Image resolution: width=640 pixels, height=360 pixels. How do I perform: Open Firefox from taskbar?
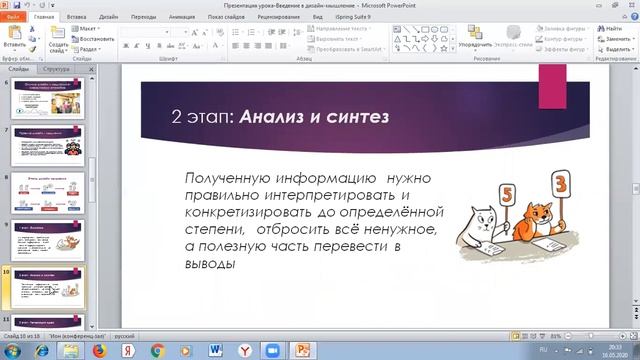click(x=99, y=350)
